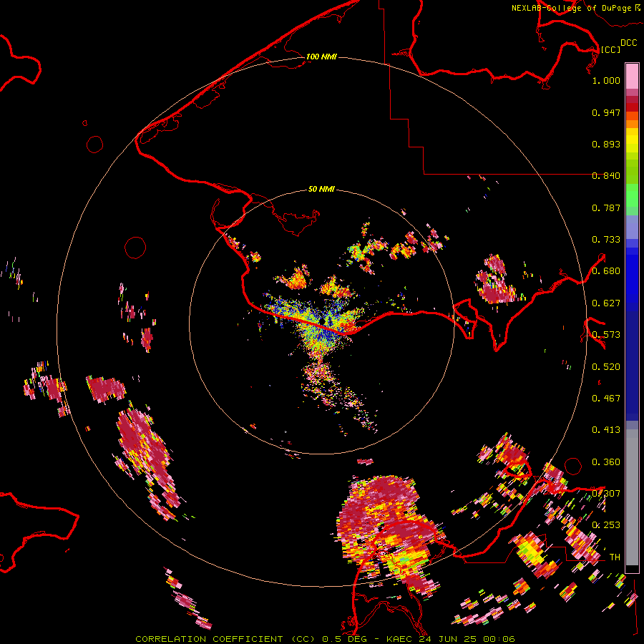Select the 0.627 scale value
Viewport: 644px width, 644px height.
pyautogui.click(x=606, y=303)
